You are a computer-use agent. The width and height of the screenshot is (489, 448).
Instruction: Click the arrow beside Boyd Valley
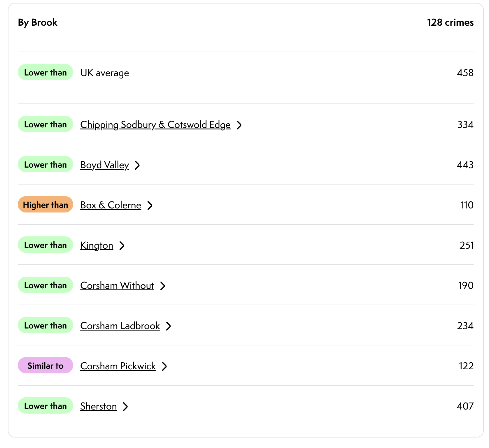(137, 165)
